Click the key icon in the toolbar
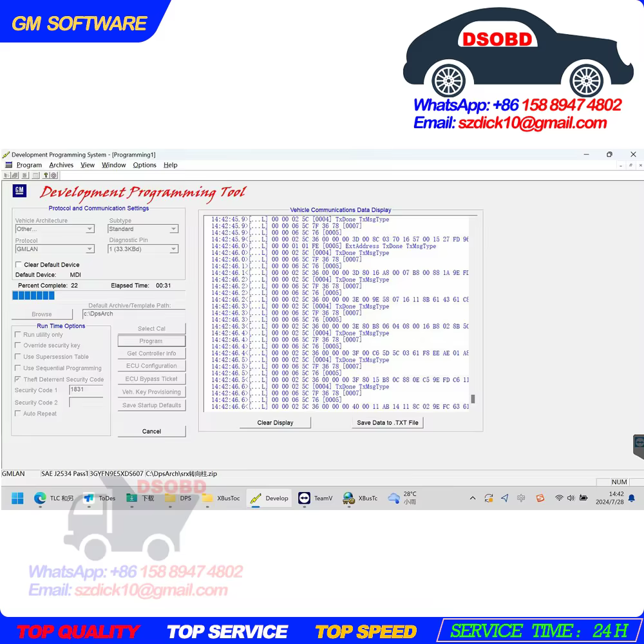This screenshot has width=644, height=644. tap(46, 175)
